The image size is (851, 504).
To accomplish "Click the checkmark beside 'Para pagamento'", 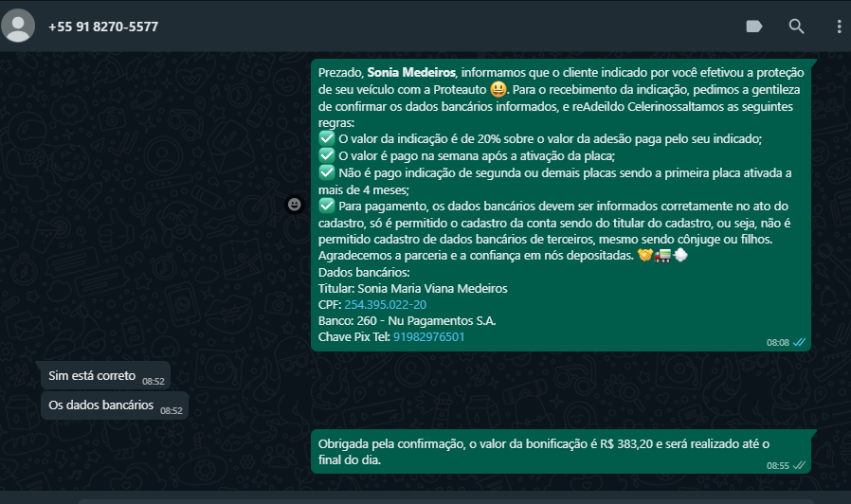I will tap(327, 206).
